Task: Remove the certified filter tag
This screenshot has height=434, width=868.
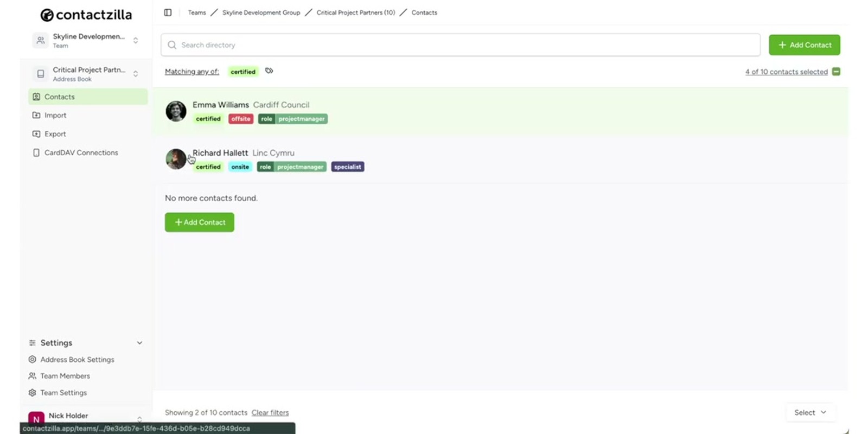Action: pyautogui.click(x=243, y=72)
